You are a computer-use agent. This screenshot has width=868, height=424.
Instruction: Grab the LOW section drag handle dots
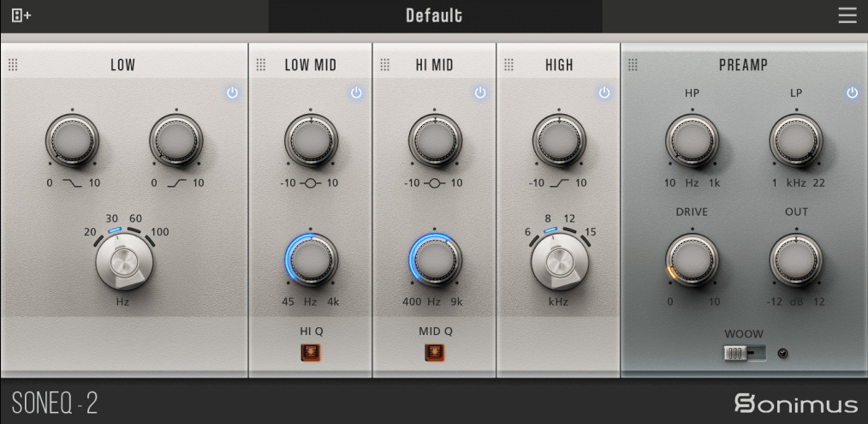tap(14, 65)
